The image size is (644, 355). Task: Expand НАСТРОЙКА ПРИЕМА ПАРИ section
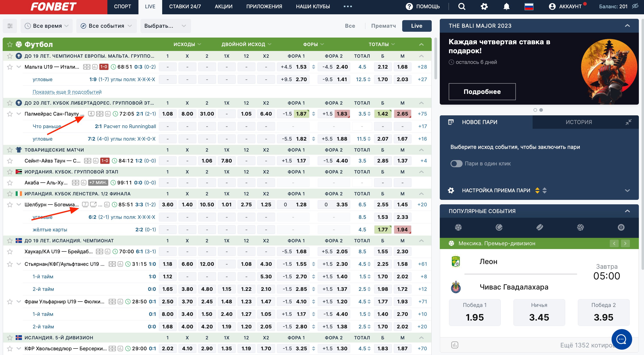tap(627, 190)
